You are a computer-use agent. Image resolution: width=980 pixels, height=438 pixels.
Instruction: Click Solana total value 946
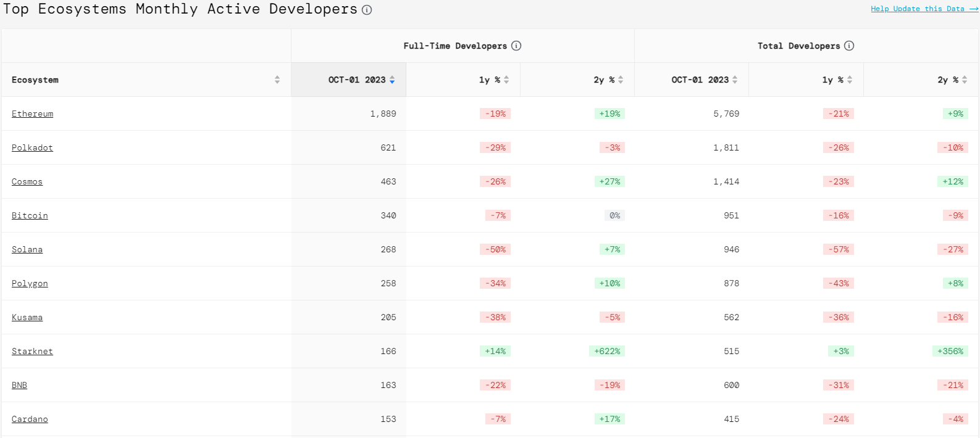[x=732, y=249]
